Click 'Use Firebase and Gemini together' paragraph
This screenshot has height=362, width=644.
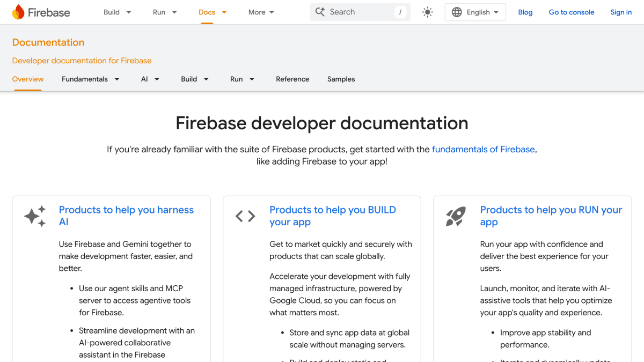point(126,256)
